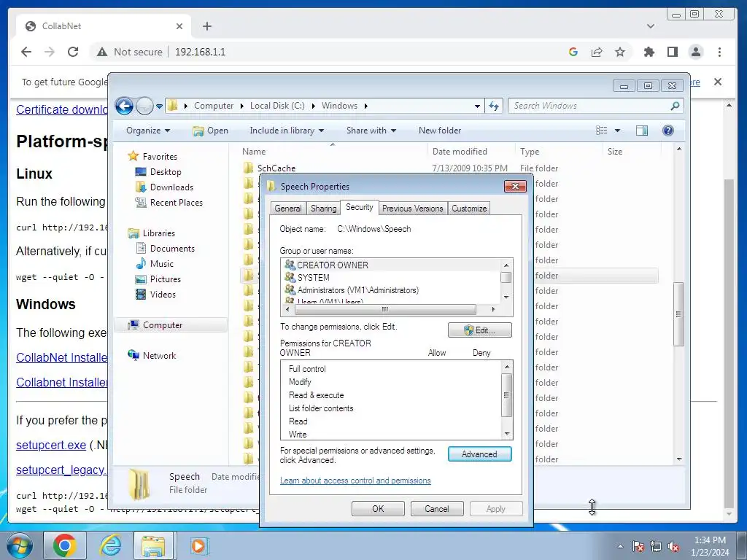The height and width of the screenshot is (560, 747).
Task: Show hidden tray icons arrow
Action: tap(620, 546)
